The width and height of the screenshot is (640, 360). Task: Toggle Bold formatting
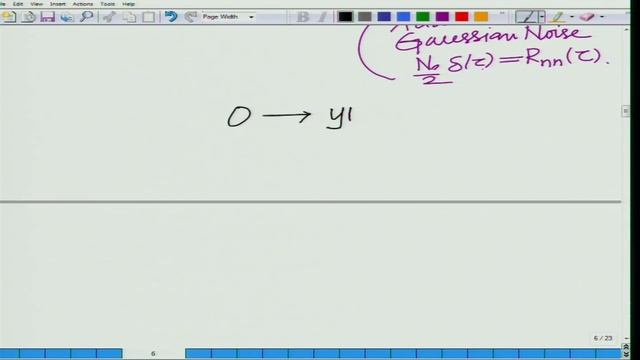(302, 17)
